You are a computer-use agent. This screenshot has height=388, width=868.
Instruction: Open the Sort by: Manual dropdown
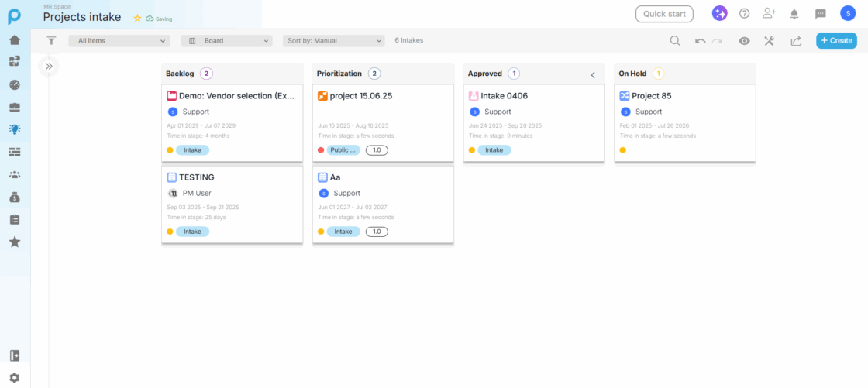coord(333,41)
